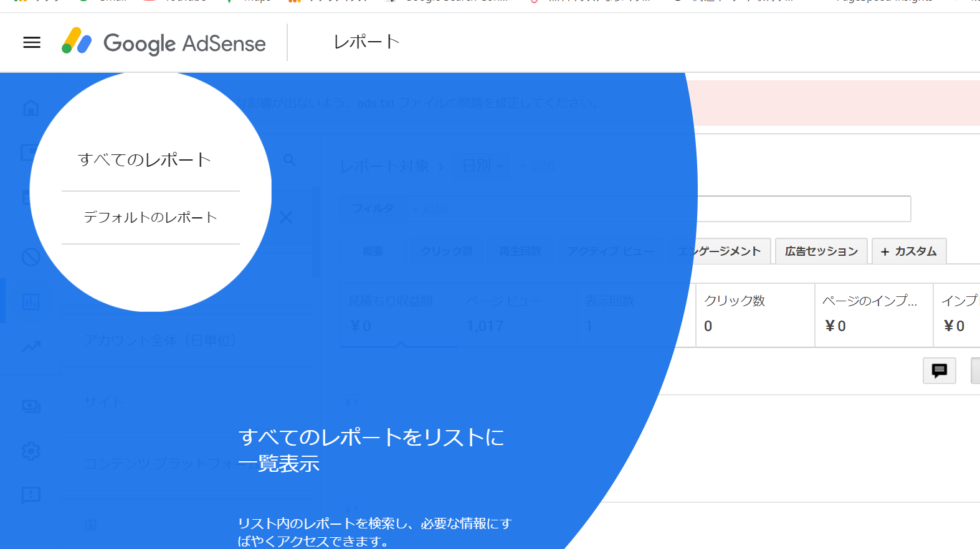
Task: Switch to the 広告セッション tab
Action: (821, 251)
